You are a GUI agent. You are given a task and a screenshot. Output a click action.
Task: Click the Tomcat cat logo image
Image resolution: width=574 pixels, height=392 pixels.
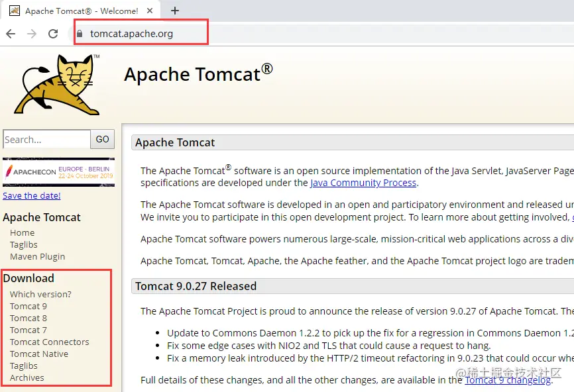click(56, 84)
